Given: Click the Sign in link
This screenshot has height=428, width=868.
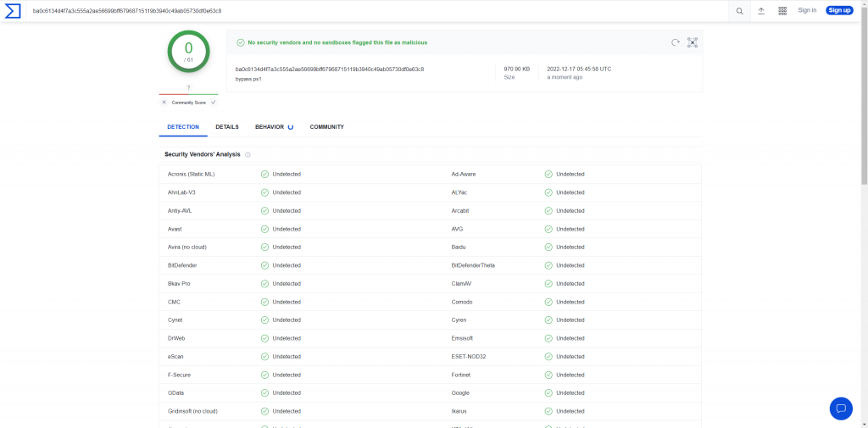Looking at the screenshot, I should (807, 10).
